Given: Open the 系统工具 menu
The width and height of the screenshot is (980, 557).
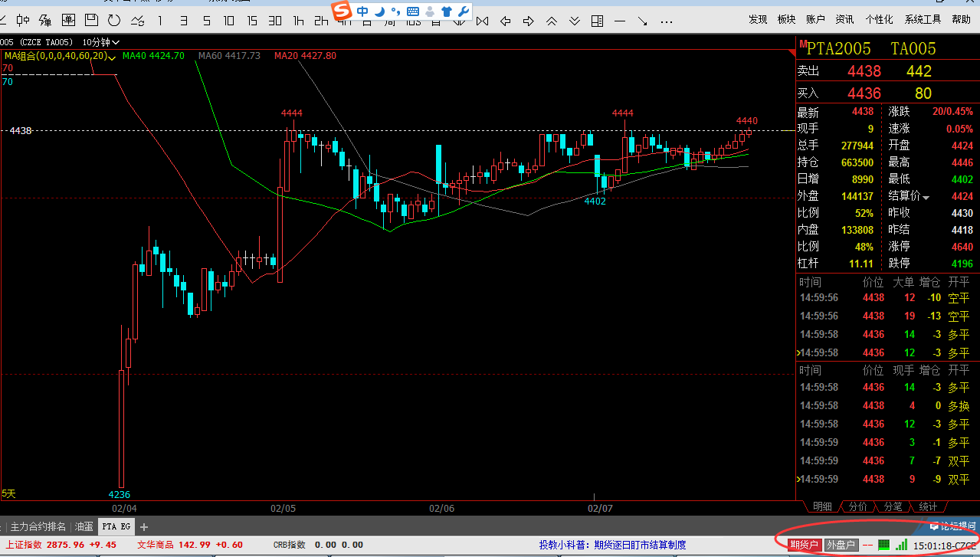Looking at the screenshot, I should click(923, 20).
